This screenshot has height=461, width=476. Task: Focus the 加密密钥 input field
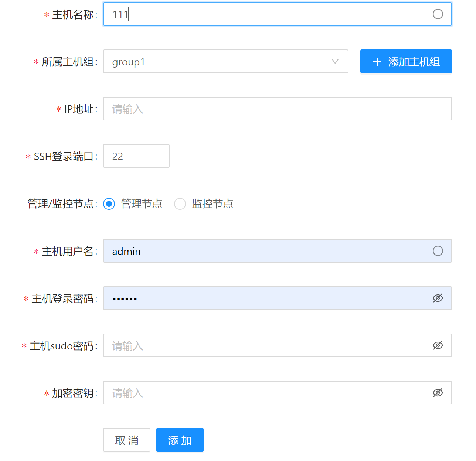click(259, 393)
